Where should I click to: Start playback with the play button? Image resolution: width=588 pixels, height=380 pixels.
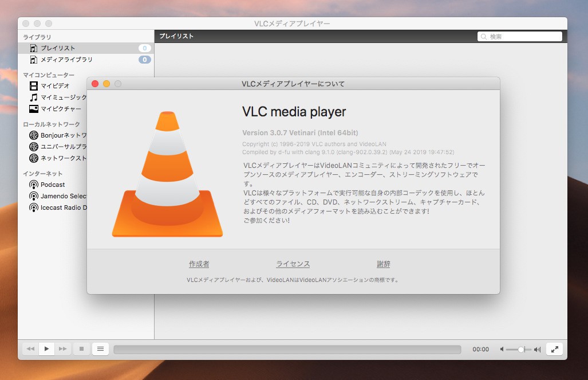[x=46, y=349]
